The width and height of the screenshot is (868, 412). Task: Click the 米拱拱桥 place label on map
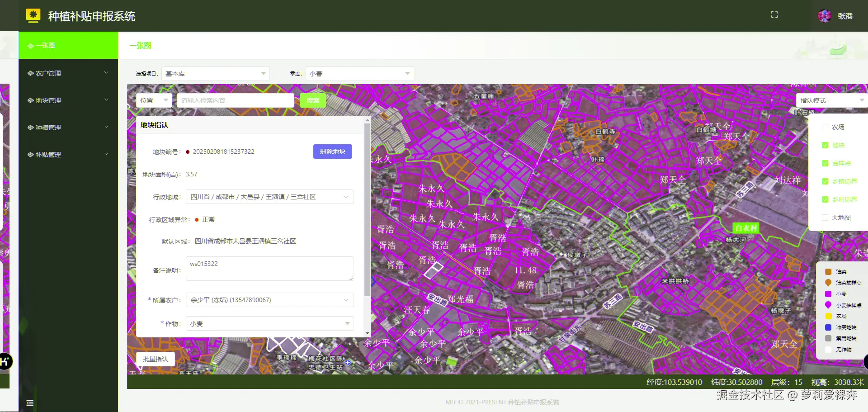(x=675, y=281)
